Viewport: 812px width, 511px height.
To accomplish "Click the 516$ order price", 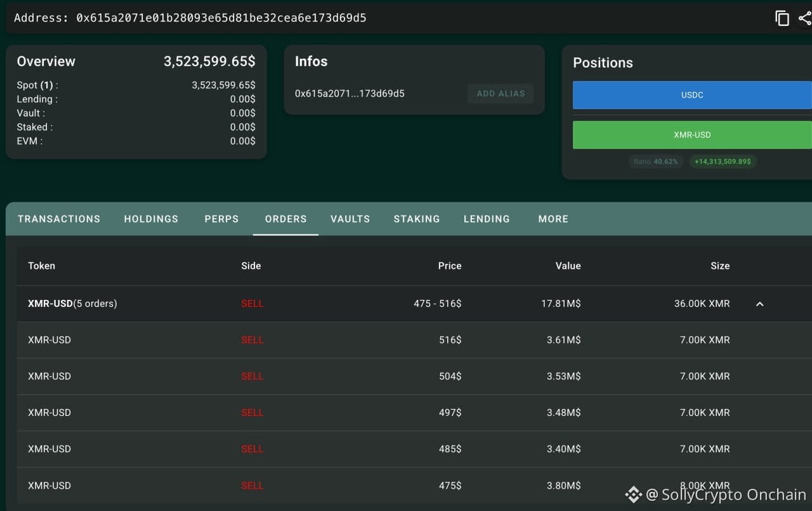I will (x=450, y=340).
